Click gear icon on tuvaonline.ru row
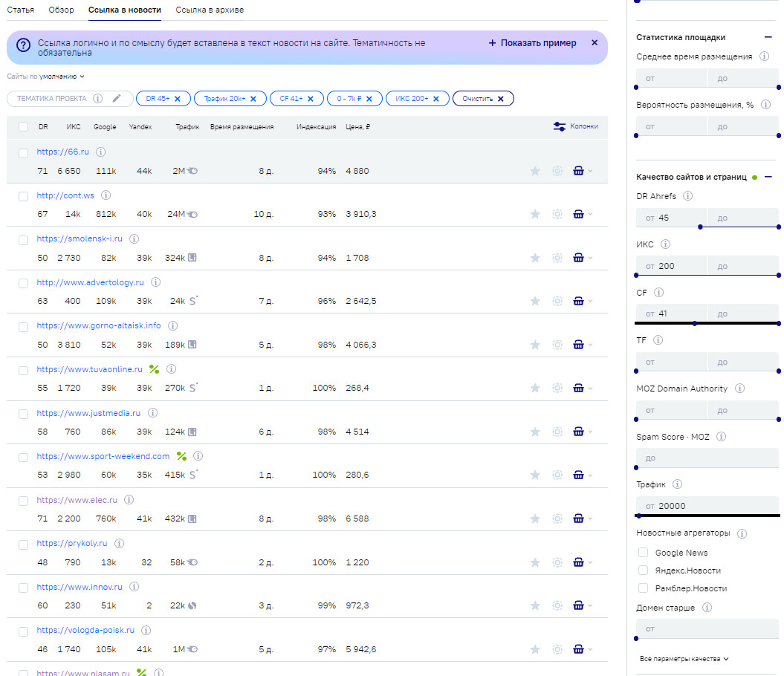The image size is (784, 676). click(x=557, y=388)
